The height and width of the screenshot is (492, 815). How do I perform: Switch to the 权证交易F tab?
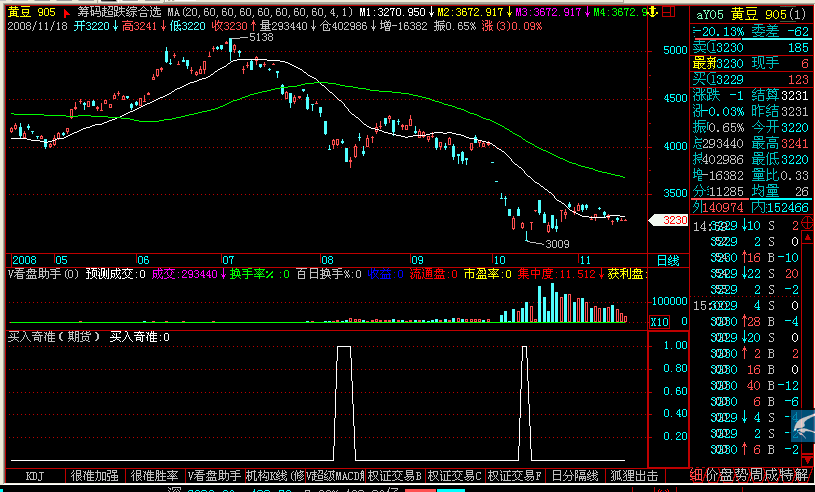point(515,476)
